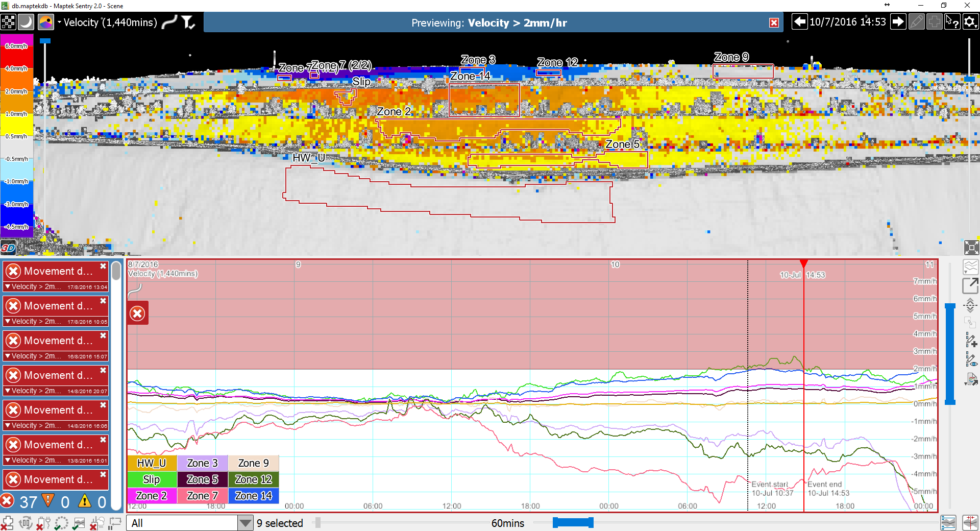This screenshot has height=531, width=980.
Task: Toggle Zone 7 series in chart legend
Action: (203, 496)
